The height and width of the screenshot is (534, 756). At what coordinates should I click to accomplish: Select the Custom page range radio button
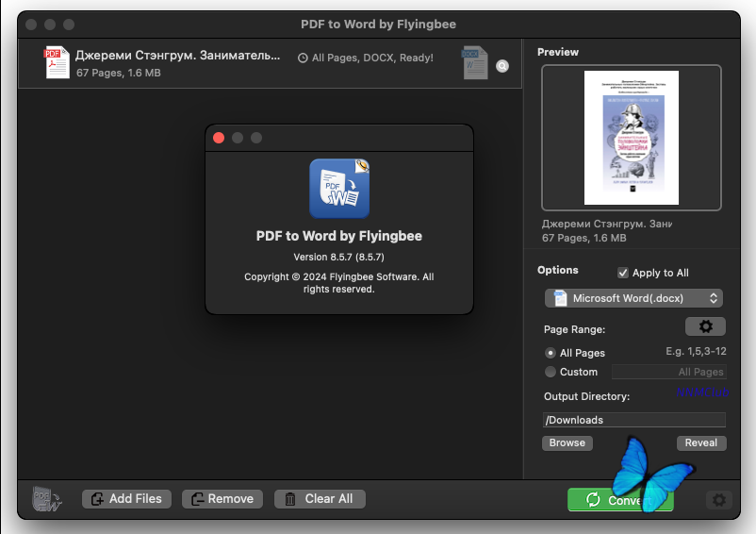click(x=551, y=372)
